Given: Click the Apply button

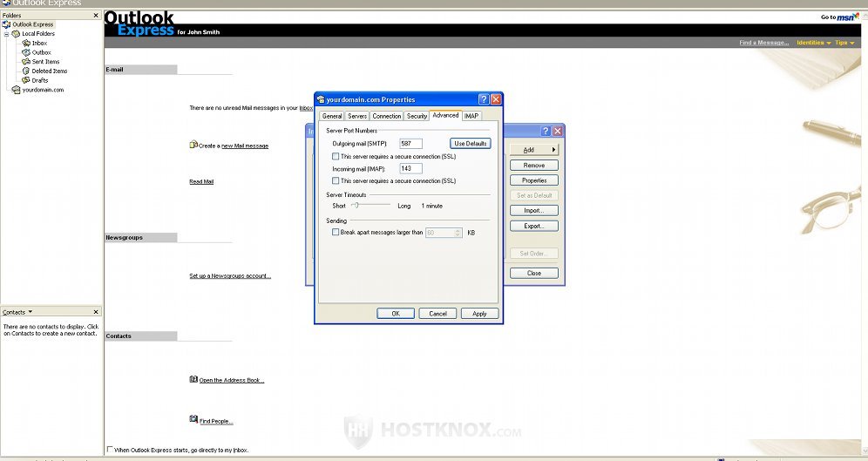Looking at the screenshot, I should [x=479, y=313].
